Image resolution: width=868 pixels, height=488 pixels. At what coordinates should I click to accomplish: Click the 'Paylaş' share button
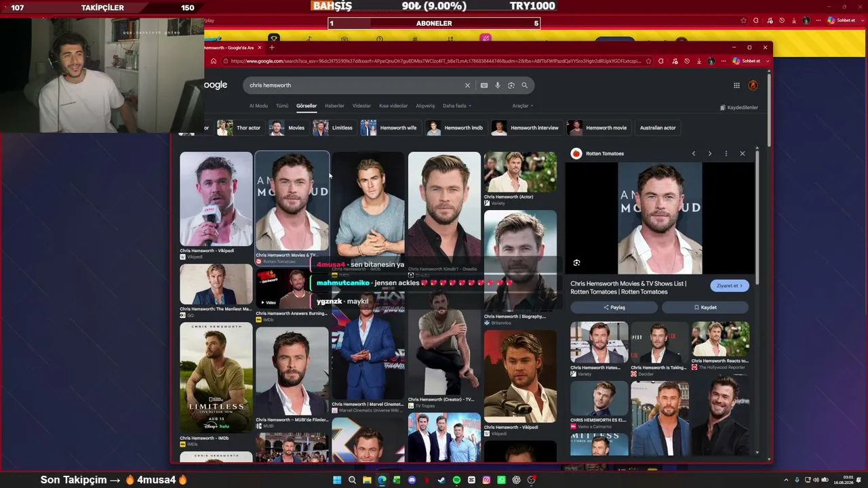coord(614,308)
